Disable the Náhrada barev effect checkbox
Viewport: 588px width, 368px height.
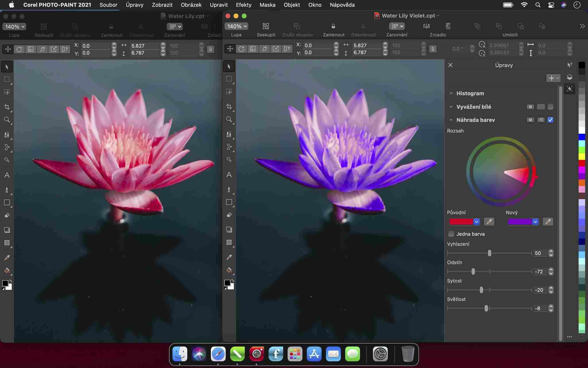click(550, 120)
